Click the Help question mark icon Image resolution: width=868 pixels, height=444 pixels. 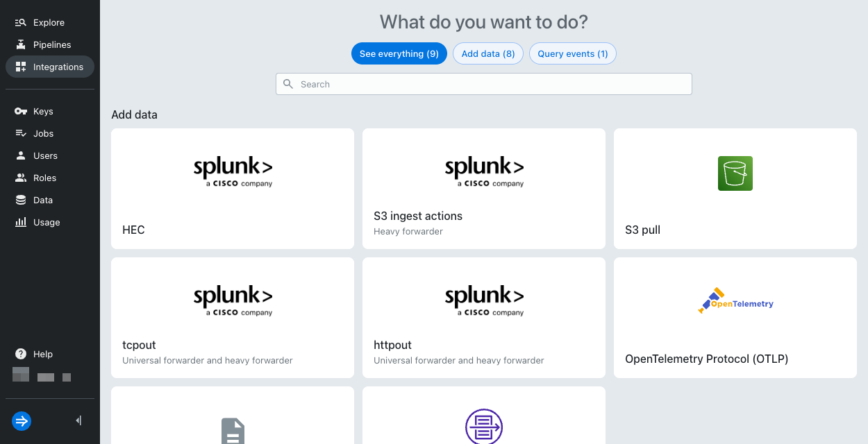[x=21, y=354]
